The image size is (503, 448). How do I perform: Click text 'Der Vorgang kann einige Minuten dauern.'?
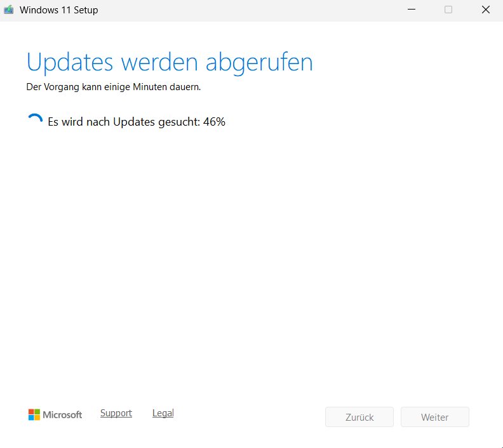click(x=114, y=87)
